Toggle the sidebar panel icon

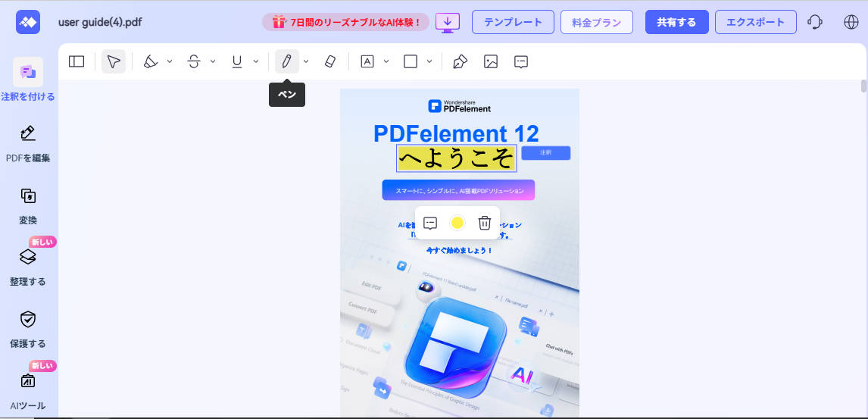[x=76, y=61]
